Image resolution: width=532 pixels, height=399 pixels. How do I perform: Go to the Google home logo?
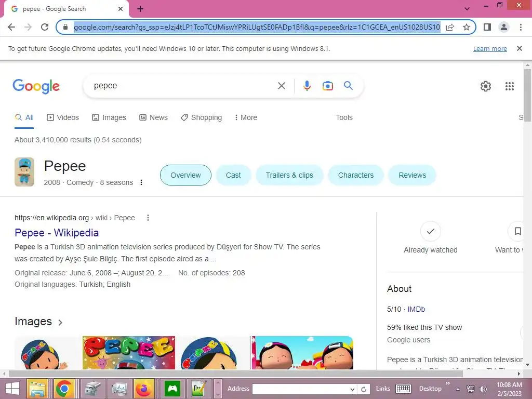[x=36, y=86]
